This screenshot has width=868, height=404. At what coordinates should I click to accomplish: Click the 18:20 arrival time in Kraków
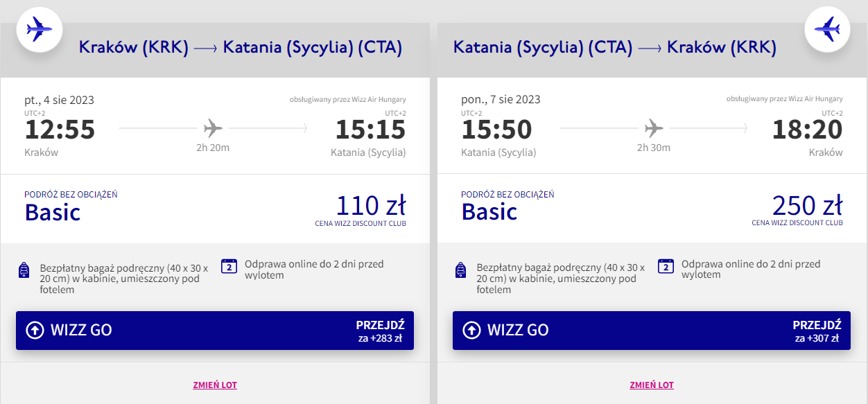pos(808,130)
